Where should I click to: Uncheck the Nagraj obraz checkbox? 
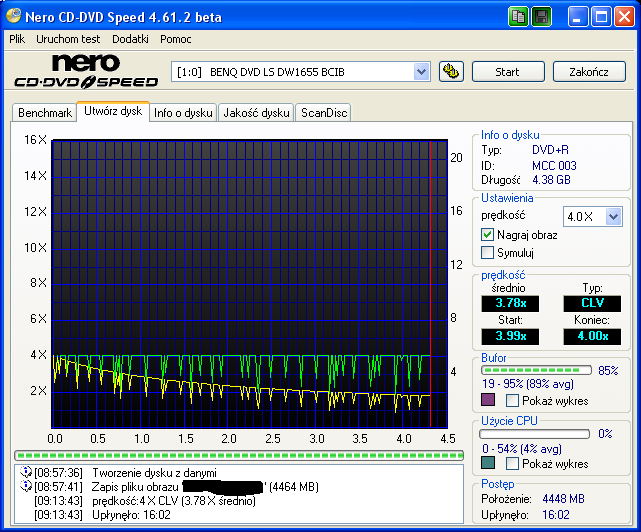pos(487,235)
